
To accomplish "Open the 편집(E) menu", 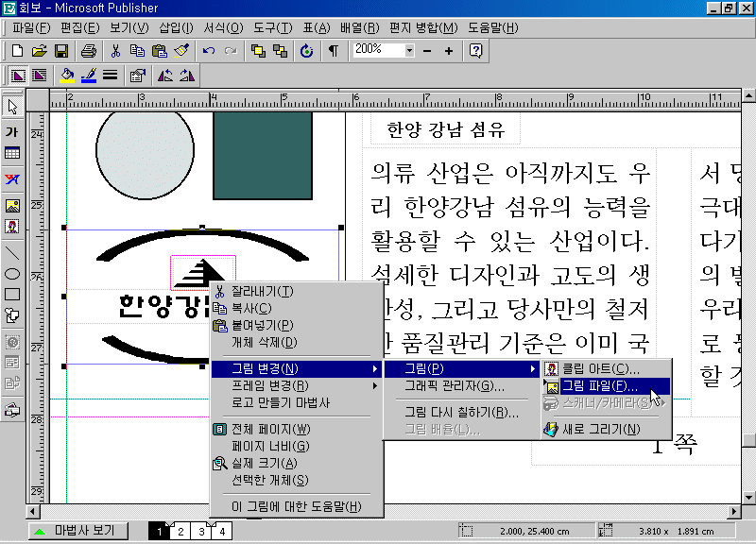I will click(x=80, y=28).
